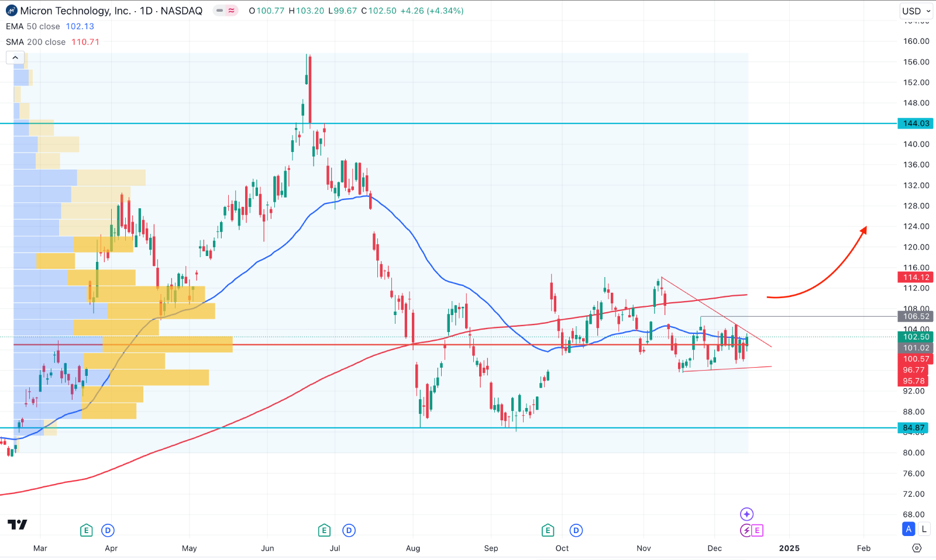Open the dividend D marker near Oct
Screen dimensions: 936x560
[576, 530]
